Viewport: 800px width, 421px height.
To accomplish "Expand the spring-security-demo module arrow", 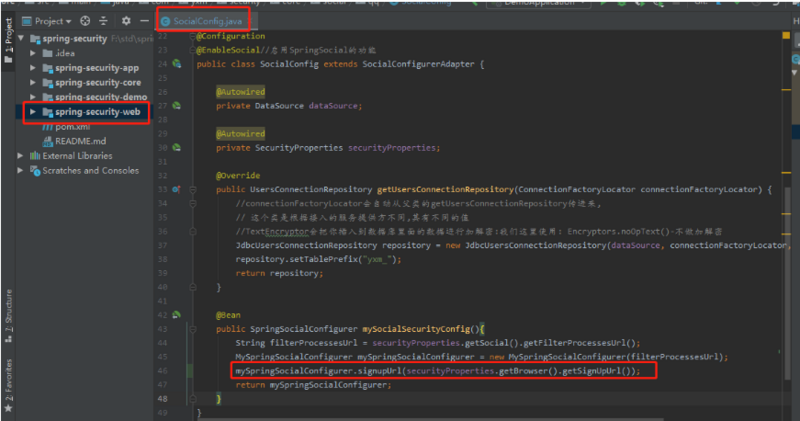I will pyautogui.click(x=33, y=96).
